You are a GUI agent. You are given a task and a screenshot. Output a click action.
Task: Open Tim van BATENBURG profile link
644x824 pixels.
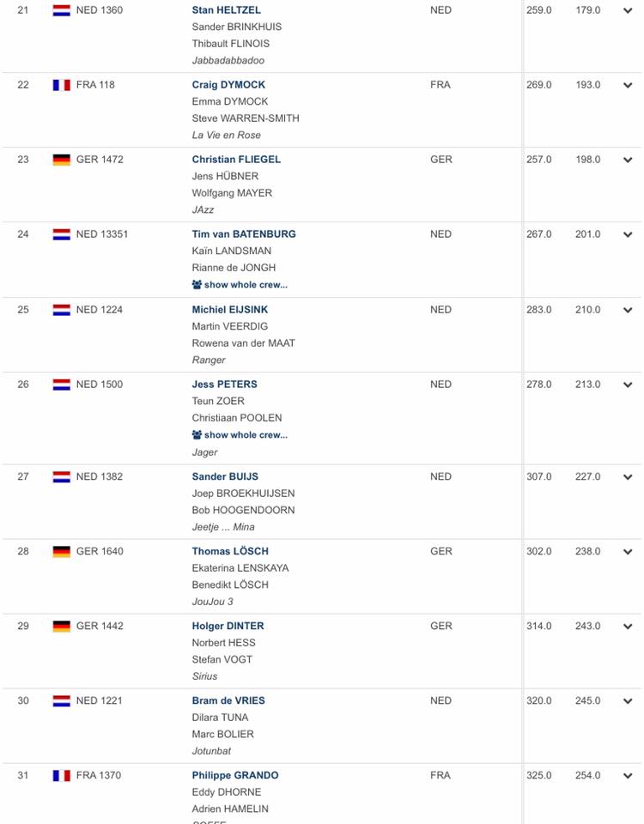pyautogui.click(x=244, y=233)
